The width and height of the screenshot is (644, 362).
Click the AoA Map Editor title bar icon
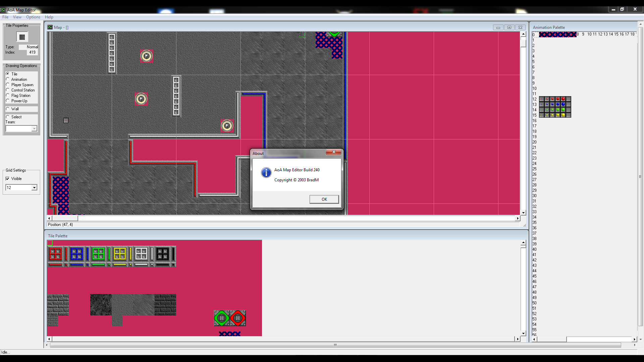click(3, 10)
